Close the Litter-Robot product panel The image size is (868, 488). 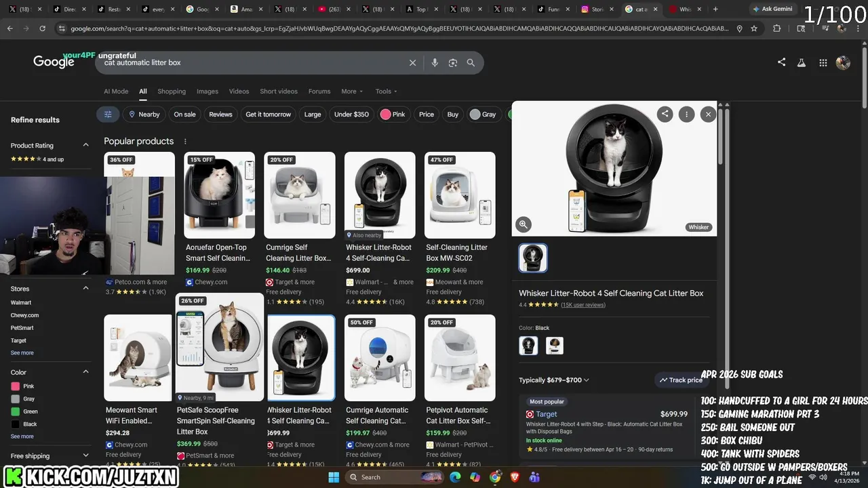pos(708,114)
